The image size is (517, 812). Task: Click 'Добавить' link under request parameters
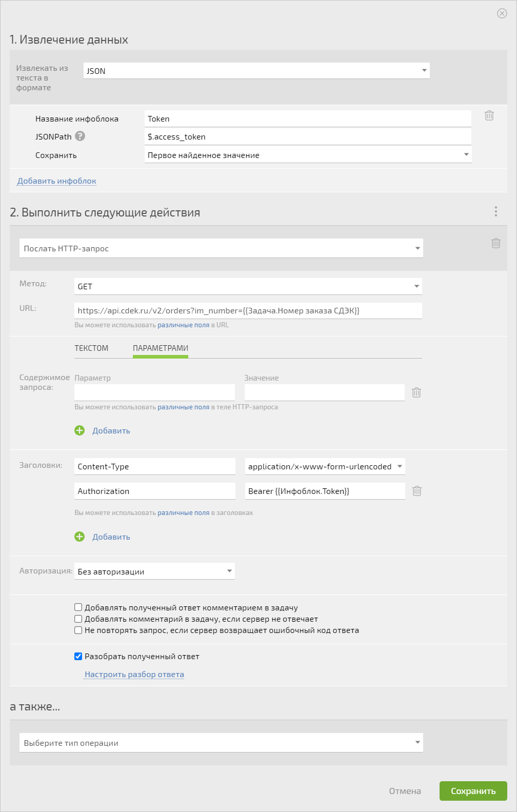coord(111,430)
